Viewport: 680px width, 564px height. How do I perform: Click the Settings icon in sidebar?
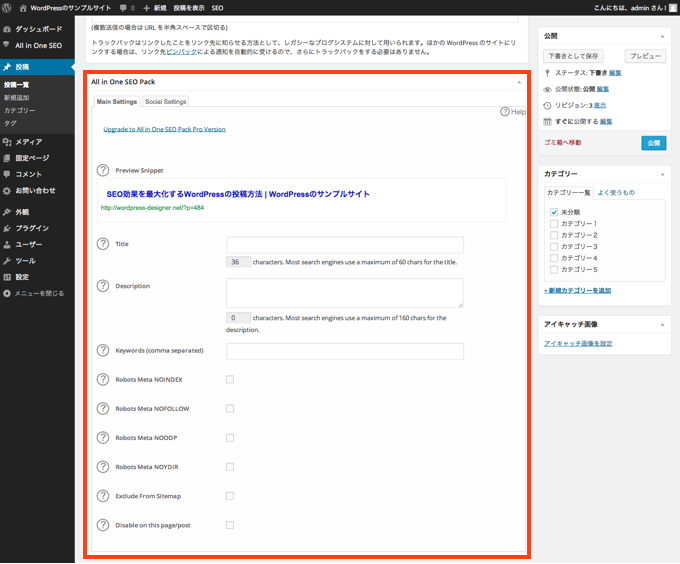click(x=7, y=277)
